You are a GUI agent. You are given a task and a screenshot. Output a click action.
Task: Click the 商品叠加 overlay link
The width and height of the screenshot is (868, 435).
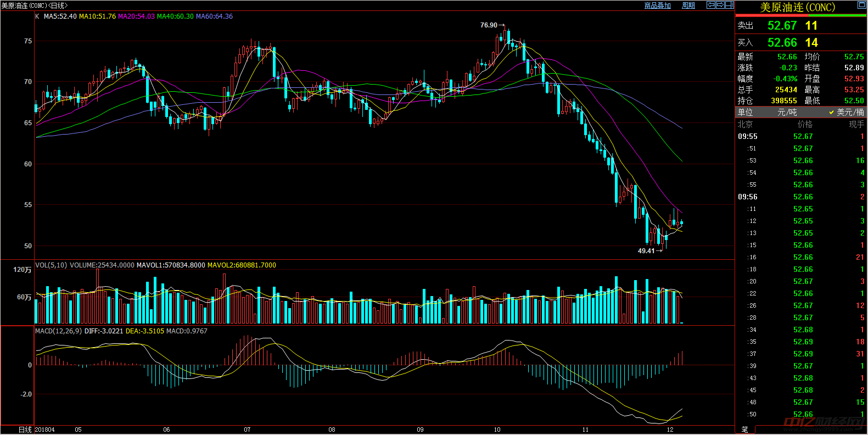point(658,5)
